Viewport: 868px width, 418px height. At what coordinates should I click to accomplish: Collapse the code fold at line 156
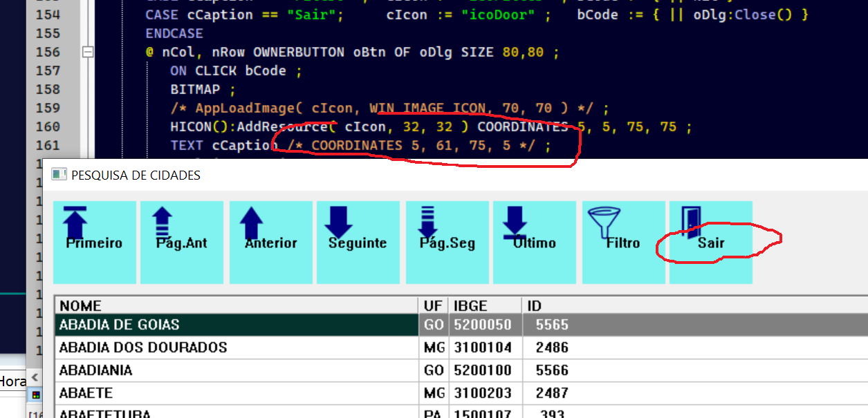tap(87, 52)
